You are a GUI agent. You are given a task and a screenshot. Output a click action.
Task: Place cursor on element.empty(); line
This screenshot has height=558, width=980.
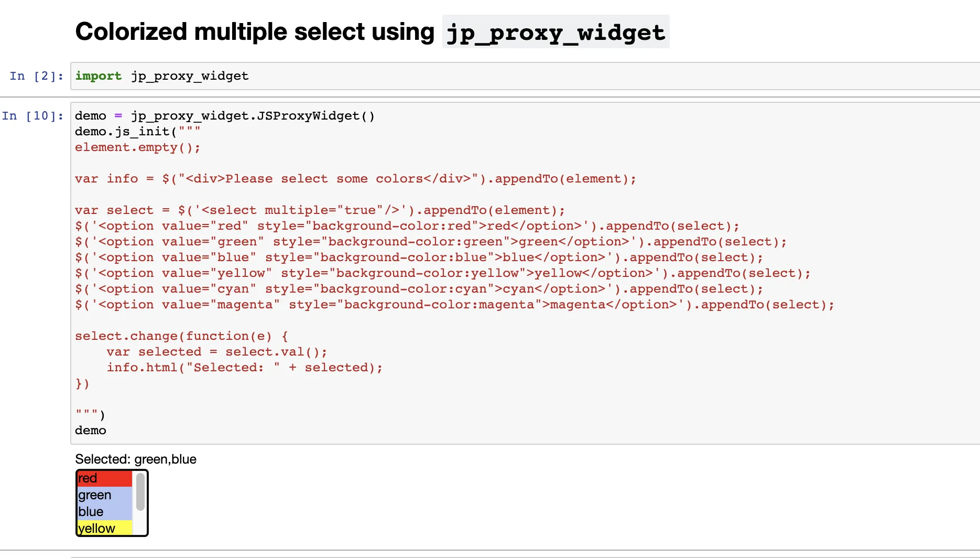tap(138, 147)
